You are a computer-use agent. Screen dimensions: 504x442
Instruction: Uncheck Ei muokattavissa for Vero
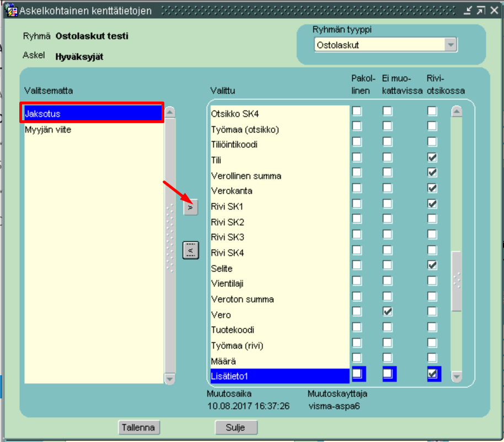point(388,311)
